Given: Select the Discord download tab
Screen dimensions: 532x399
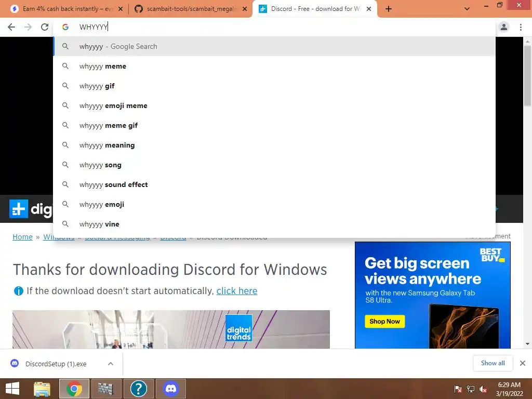Looking at the screenshot, I should tap(314, 9).
